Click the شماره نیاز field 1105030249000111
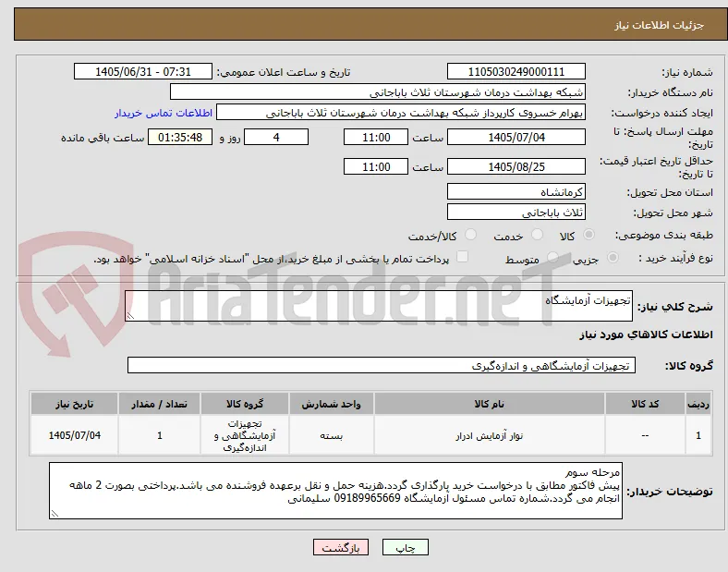The width and height of the screenshot is (728, 572). point(516,71)
